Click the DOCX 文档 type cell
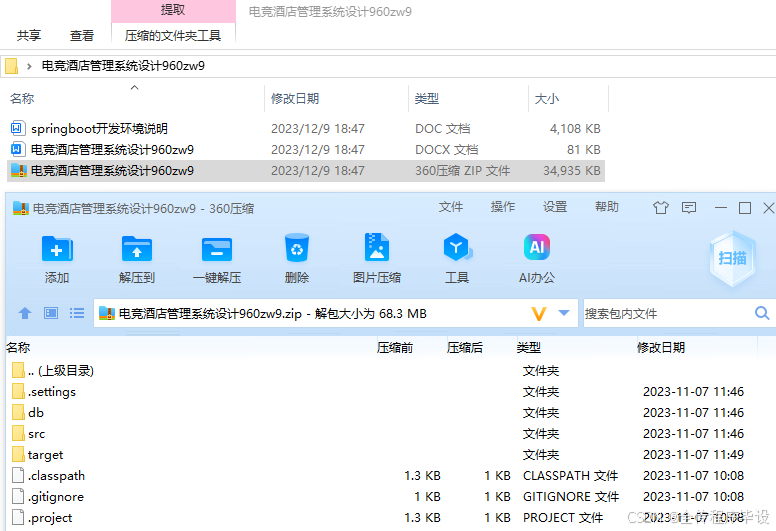Screen dimensions: 776x531 447,149
